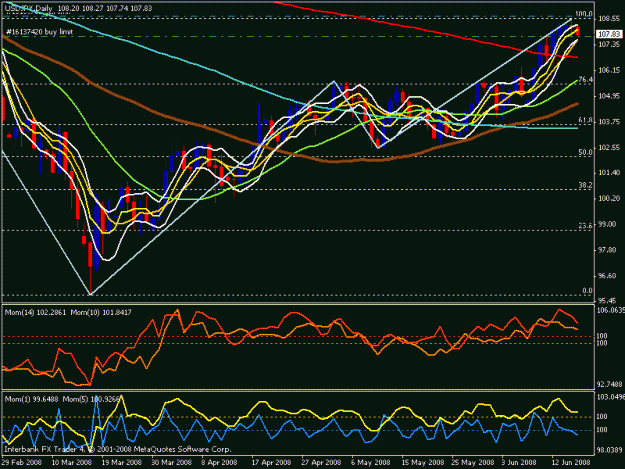Viewport: 625px width, 469px height.
Task: Click the 107.35 price axis label
Action: [609, 44]
